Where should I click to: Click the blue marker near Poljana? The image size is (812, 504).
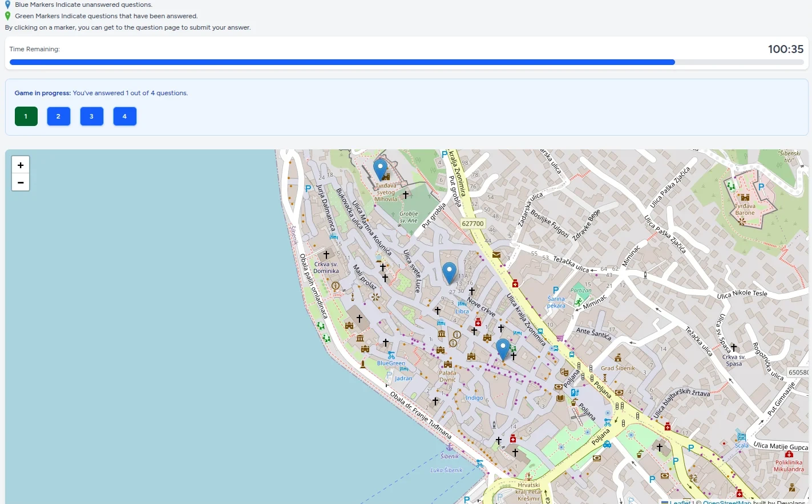pos(503,347)
